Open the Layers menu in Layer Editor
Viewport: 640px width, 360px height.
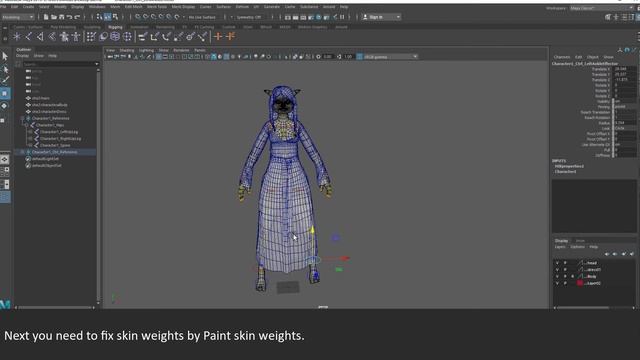click(560, 247)
